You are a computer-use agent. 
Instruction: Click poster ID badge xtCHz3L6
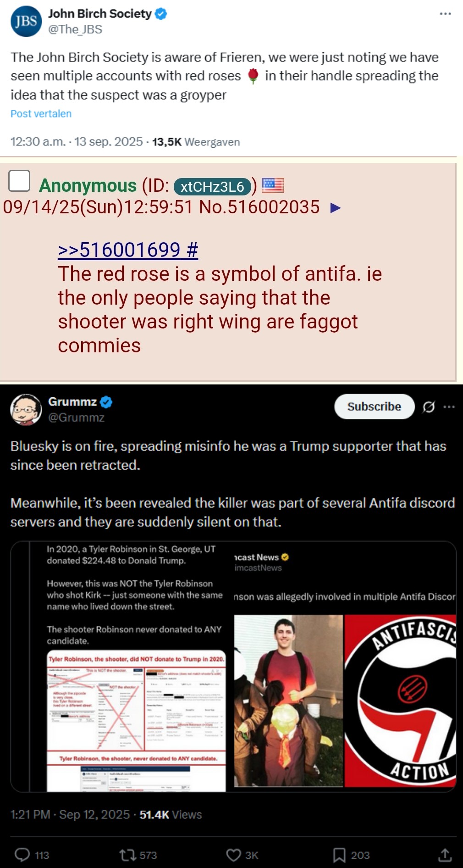click(x=212, y=187)
